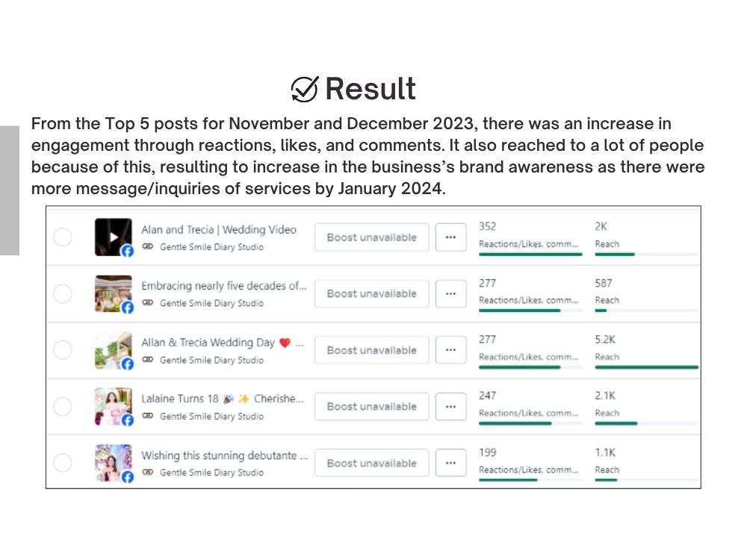Viewport: 747px width, 560px height.
Task: Select the Embracing nearly five decades post circle
Action: pyautogui.click(x=63, y=293)
